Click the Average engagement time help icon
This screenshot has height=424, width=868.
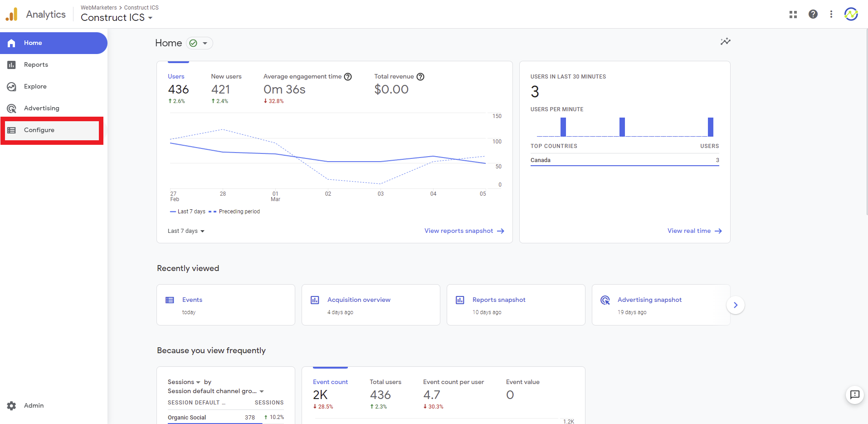pyautogui.click(x=348, y=77)
